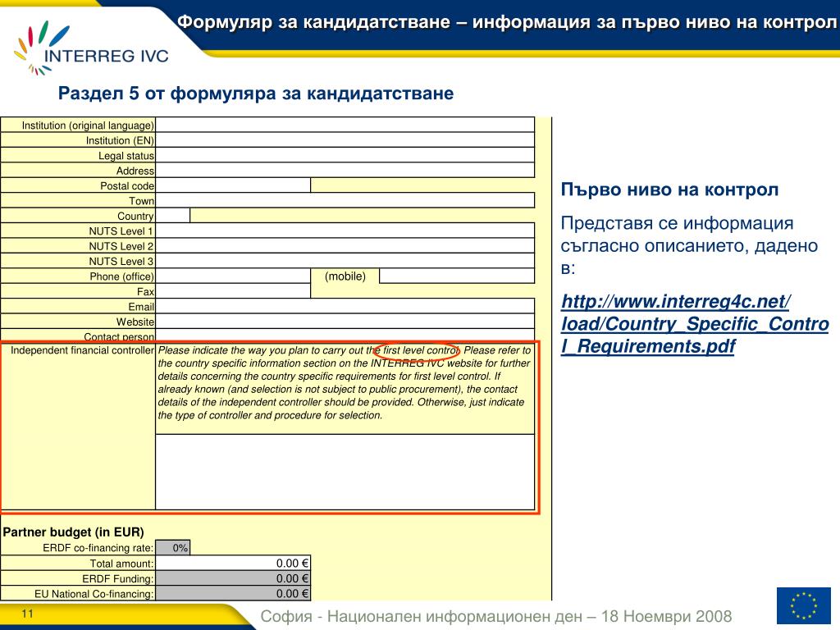Click the 'EU National Co-financing:' label
Screen dimensions: 840x630
pos(94,594)
